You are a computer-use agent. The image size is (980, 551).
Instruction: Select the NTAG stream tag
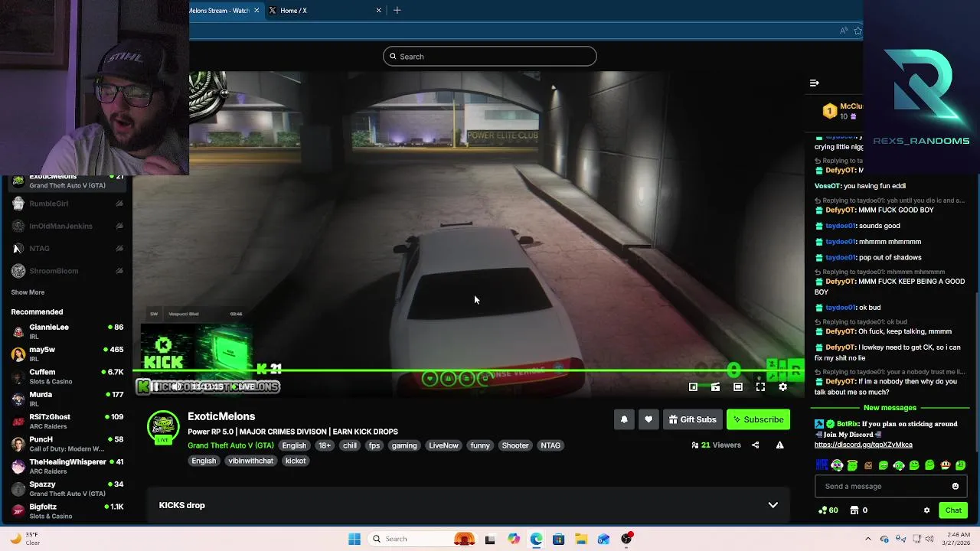[x=550, y=445]
